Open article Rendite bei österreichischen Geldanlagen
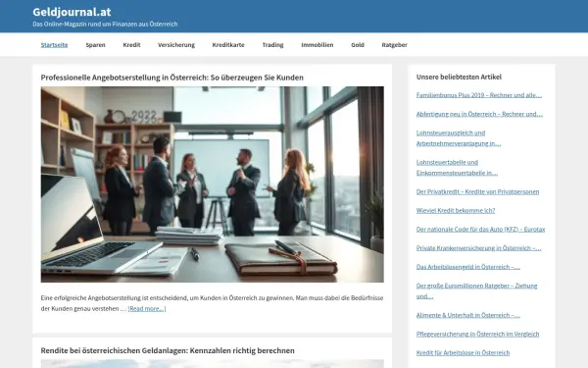The image size is (588, 368). pos(168,350)
